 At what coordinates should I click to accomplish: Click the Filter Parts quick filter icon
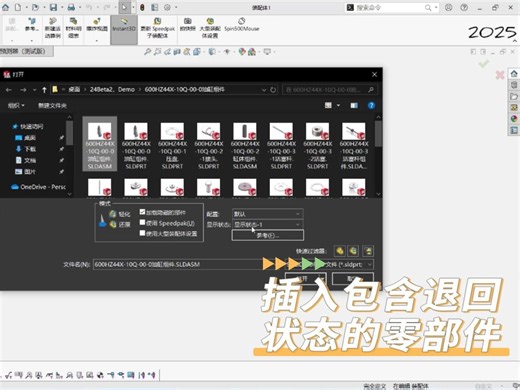[340, 251]
